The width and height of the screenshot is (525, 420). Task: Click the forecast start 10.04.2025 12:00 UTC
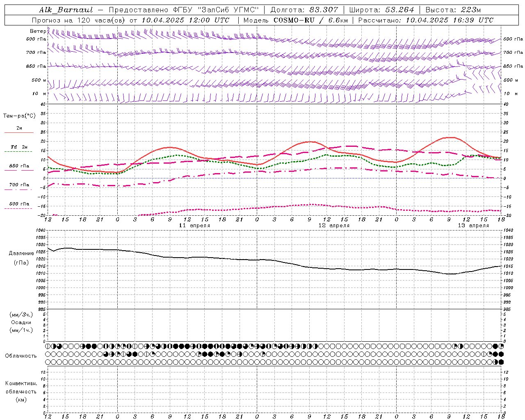pos(185,20)
